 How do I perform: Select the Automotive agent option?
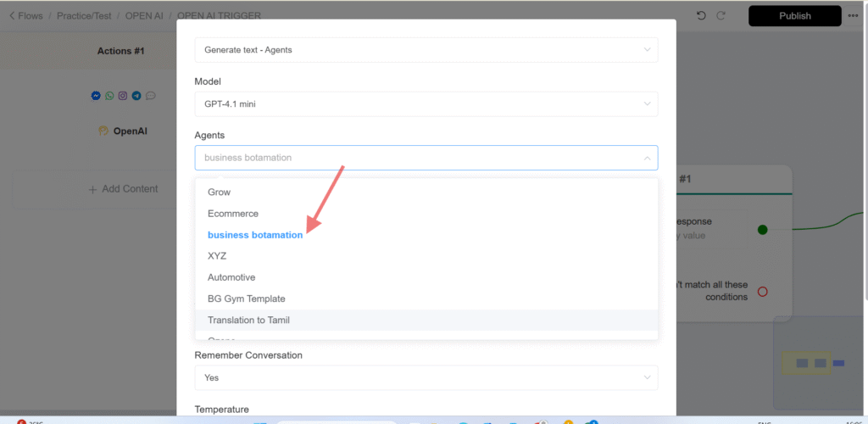[426, 277]
